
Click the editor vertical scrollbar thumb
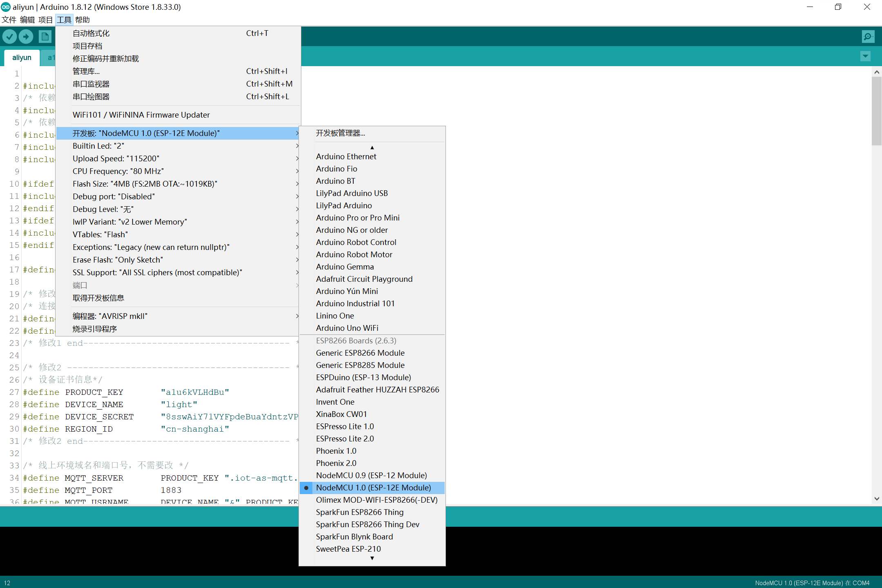876,110
